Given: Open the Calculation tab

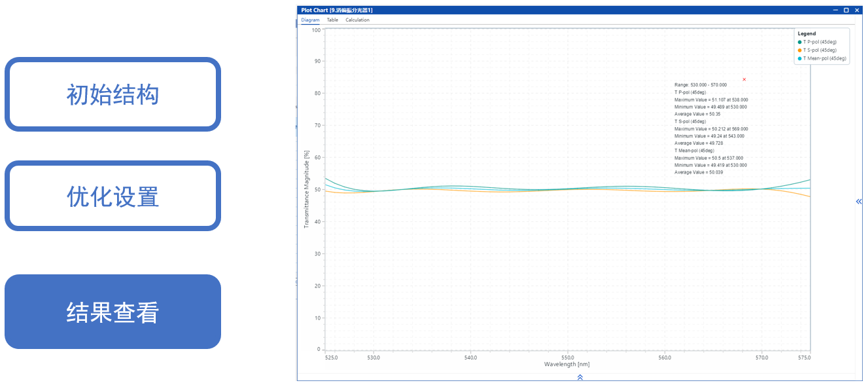Looking at the screenshot, I should (357, 20).
